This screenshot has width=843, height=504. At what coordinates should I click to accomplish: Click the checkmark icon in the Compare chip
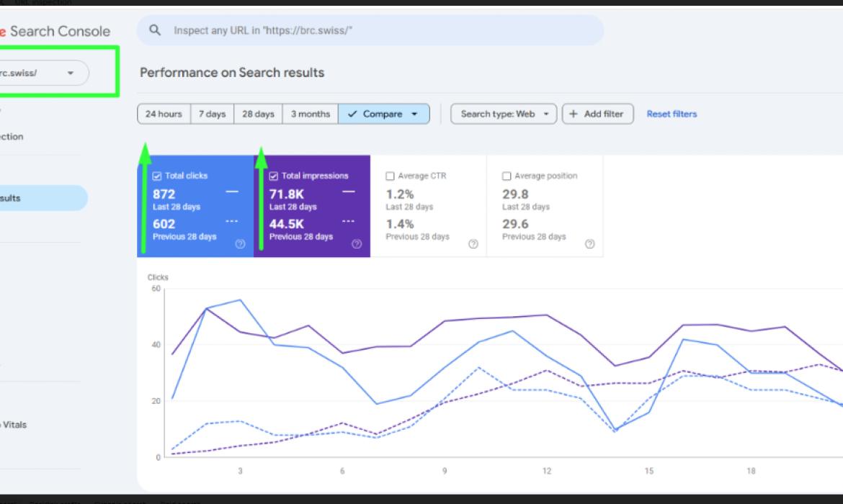click(x=352, y=113)
